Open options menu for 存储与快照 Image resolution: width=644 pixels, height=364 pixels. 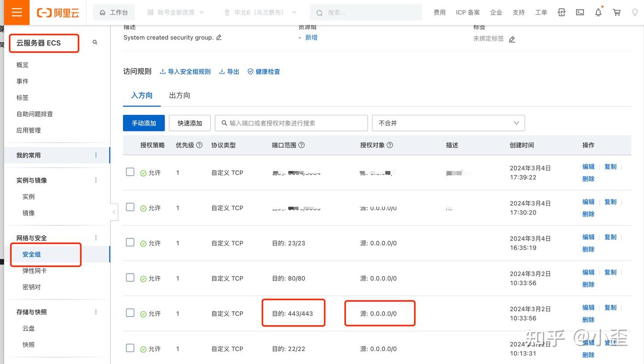[96, 312]
